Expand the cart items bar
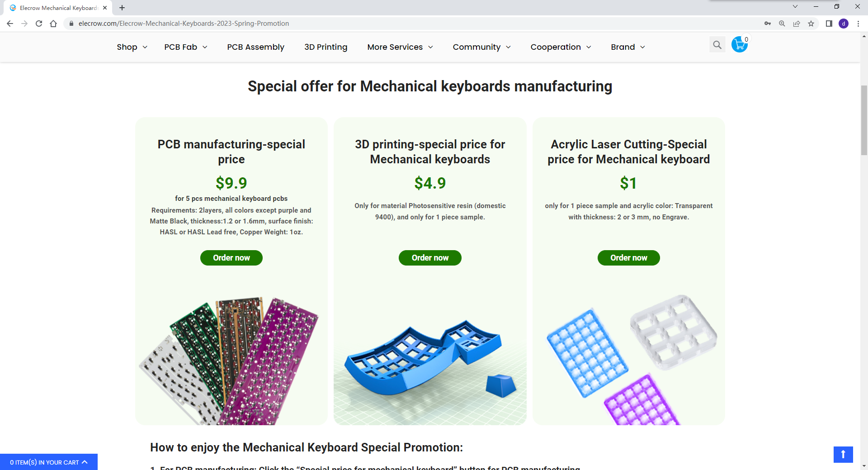Screen dimensions: 868x470 pos(49,462)
